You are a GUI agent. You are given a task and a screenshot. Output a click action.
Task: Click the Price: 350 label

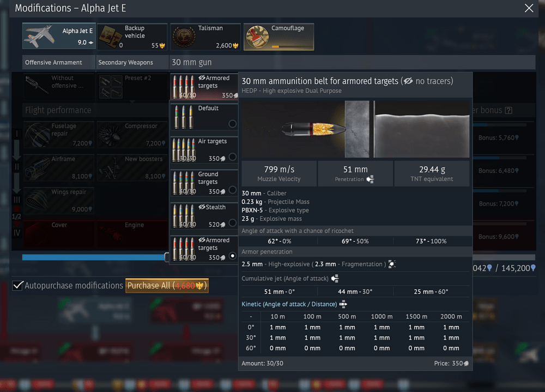[451, 363]
